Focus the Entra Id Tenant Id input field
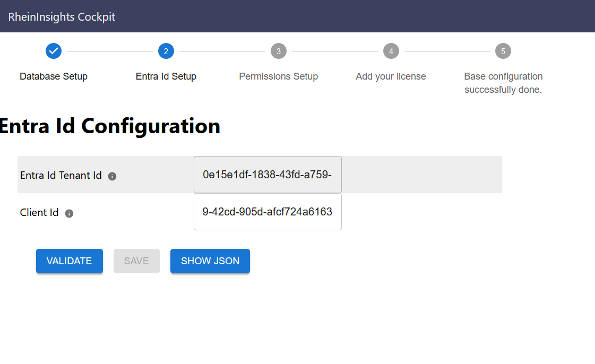The image size is (595, 364). coord(268,175)
